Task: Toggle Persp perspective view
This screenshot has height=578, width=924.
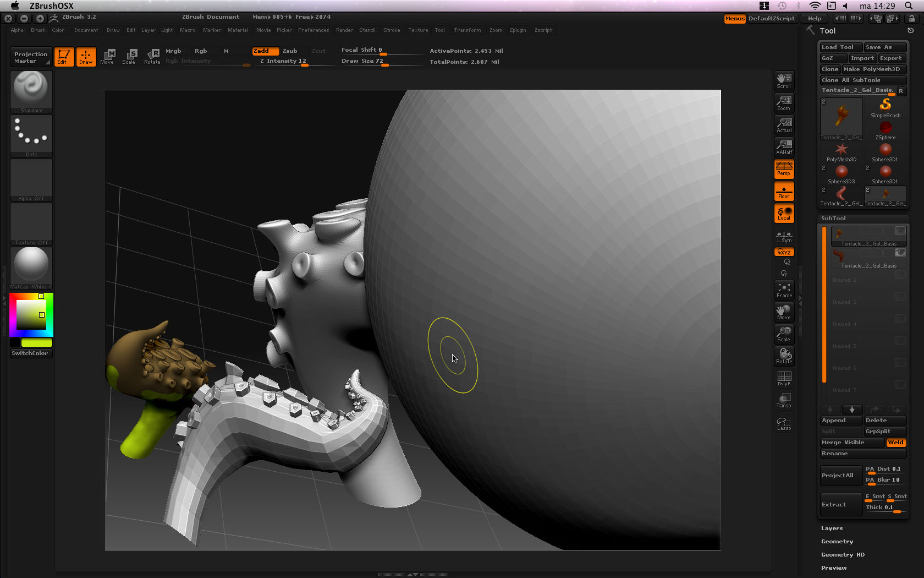Action: pyautogui.click(x=784, y=169)
